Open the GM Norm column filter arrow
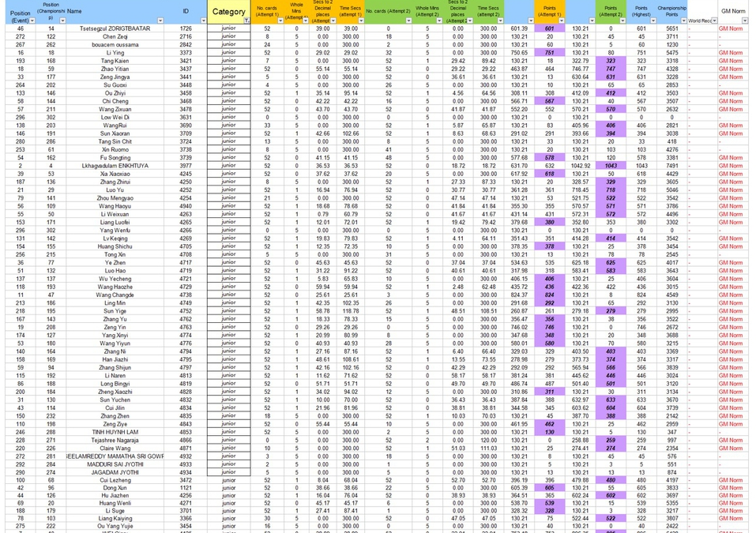The width and height of the screenshot is (756, 533). point(745,21)
